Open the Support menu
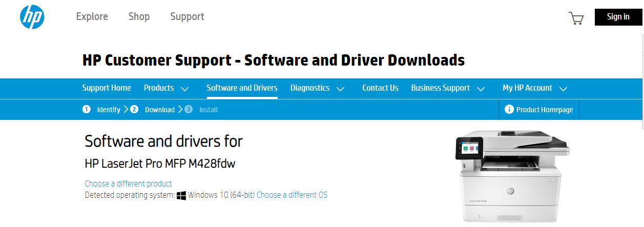This screenshot has width=644, height=227. tap(187, 16)
